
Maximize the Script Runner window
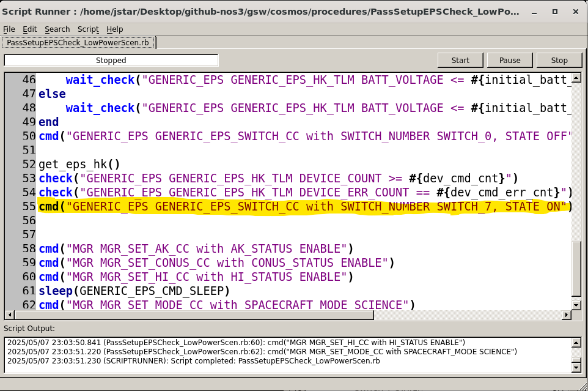555,12
